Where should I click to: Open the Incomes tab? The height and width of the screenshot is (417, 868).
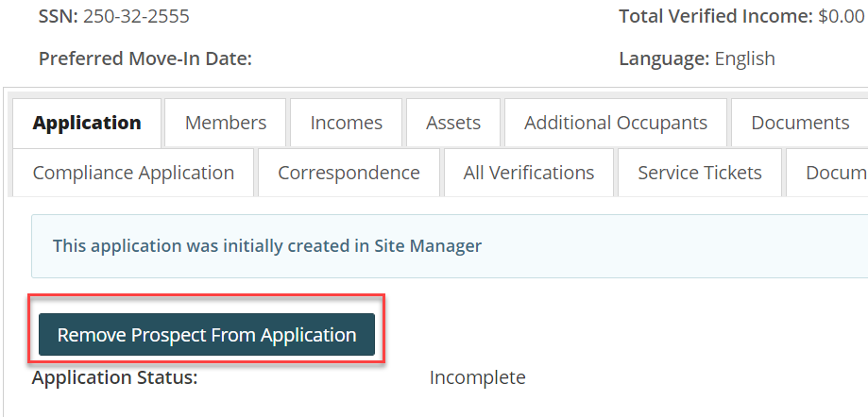click(x=346, y=123)
